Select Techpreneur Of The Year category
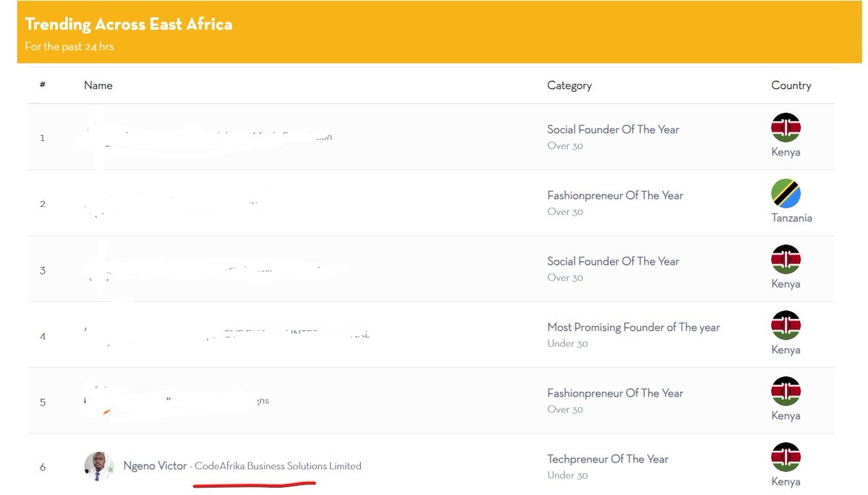This screenshot has width=868, height=495. coord(608,459)
